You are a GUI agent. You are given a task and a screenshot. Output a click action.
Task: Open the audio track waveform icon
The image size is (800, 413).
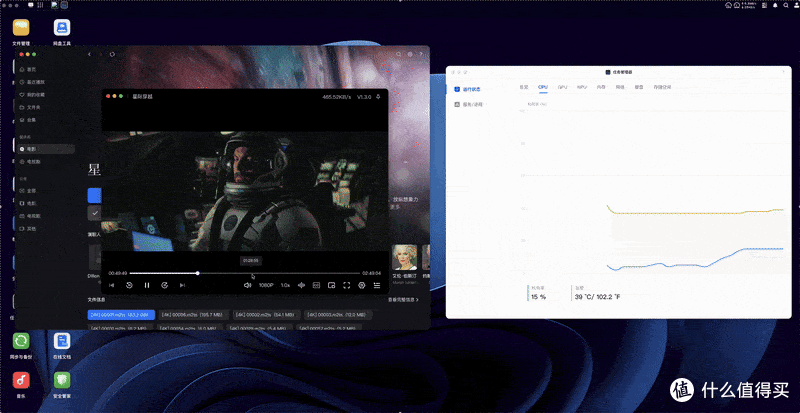[x=302, y=285]
